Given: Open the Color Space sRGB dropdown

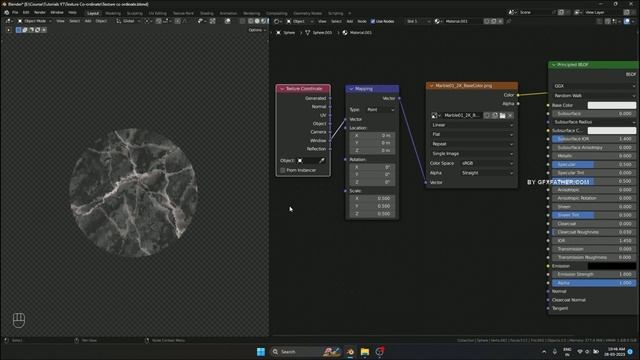Looking at the screenshot, I should pos(487,163).
